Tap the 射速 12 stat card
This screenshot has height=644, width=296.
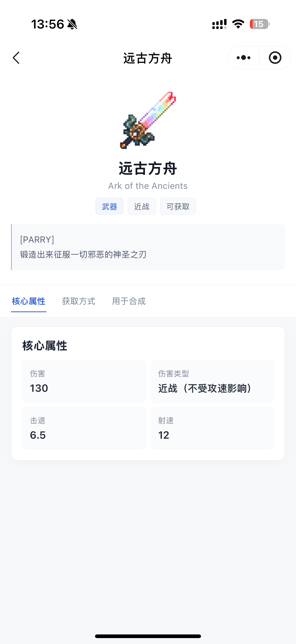point(212,428)
